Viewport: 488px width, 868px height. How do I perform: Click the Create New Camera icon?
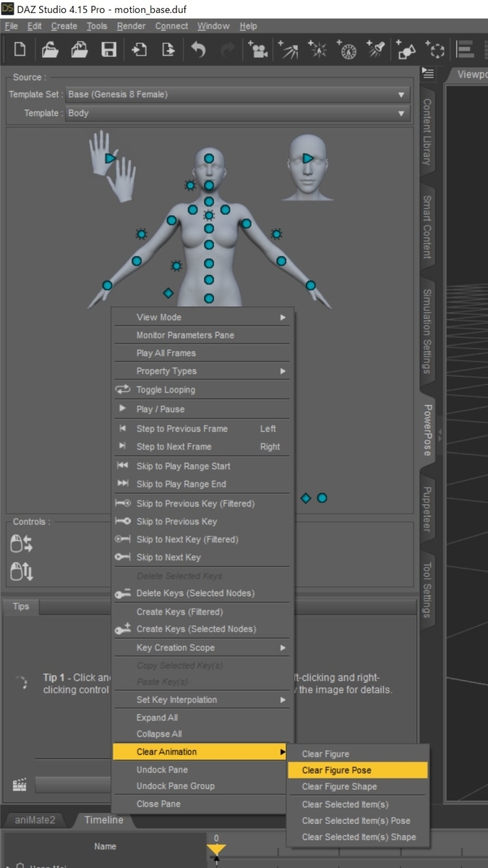pos(257,49)
